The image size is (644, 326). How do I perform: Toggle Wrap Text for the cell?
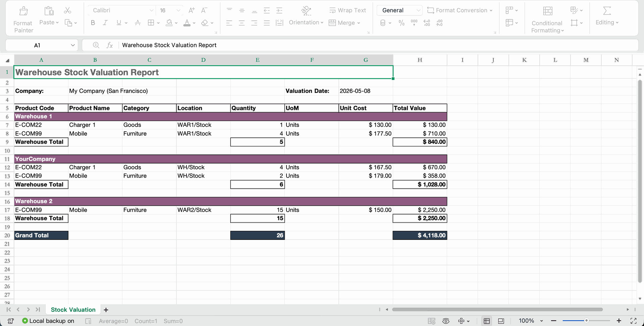click(347, 10)
